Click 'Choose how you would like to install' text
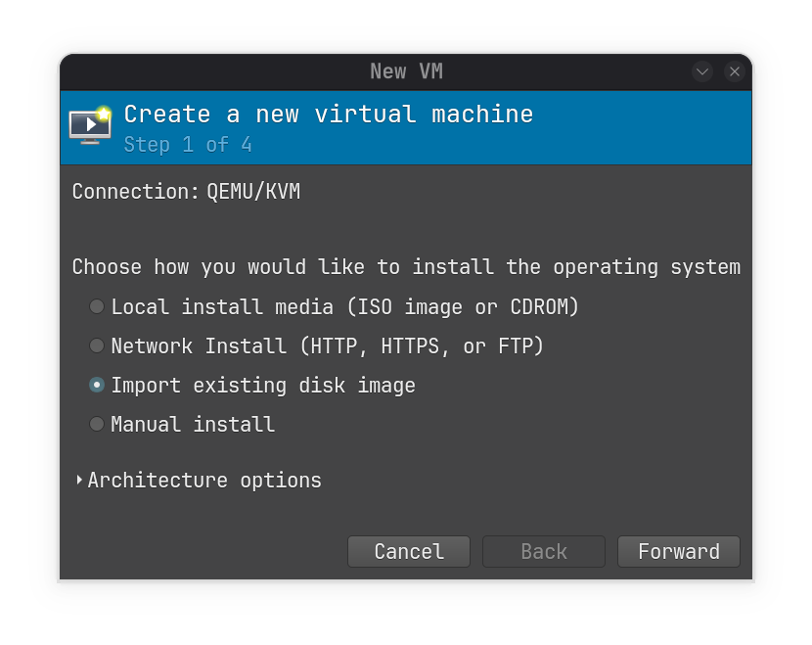The width and height of the screenshot is (812, 645). 283,267
